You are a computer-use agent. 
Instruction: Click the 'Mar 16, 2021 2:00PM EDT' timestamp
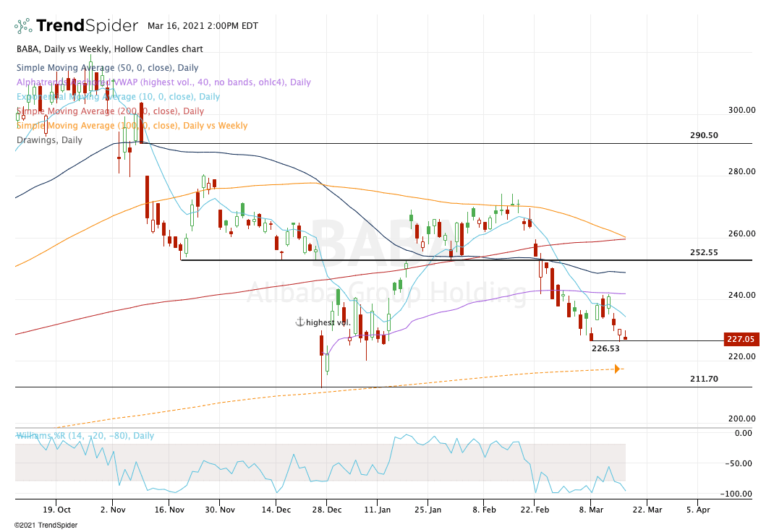[203, 25]
